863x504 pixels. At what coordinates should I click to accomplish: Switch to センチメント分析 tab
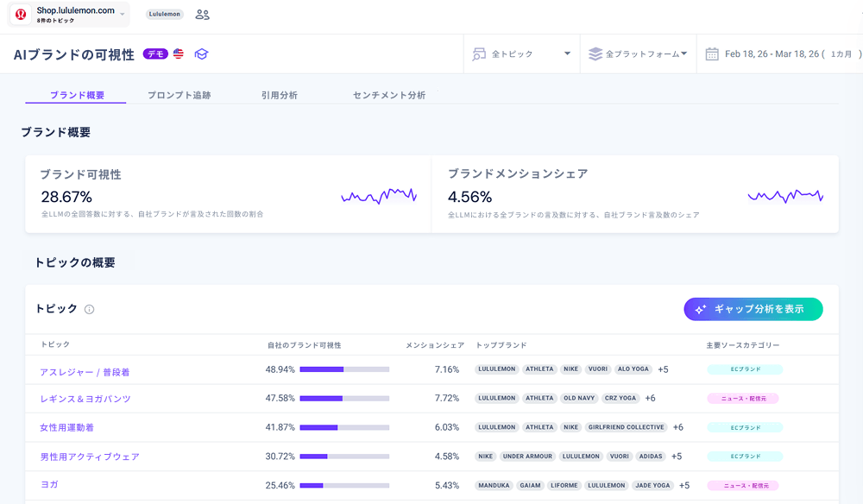click(x=389, y=95)
